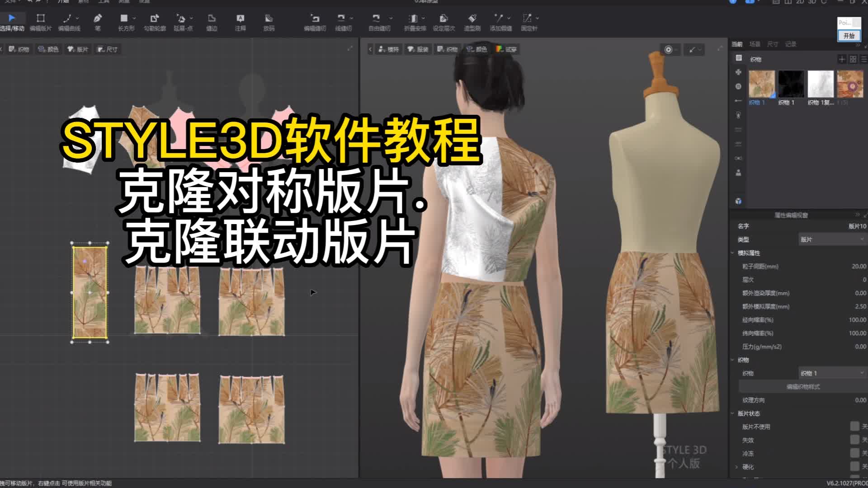This screenshot has width=868, height=488.
Task: Select the black 织物 1 fabric swatch
Action: pos(791,84)
